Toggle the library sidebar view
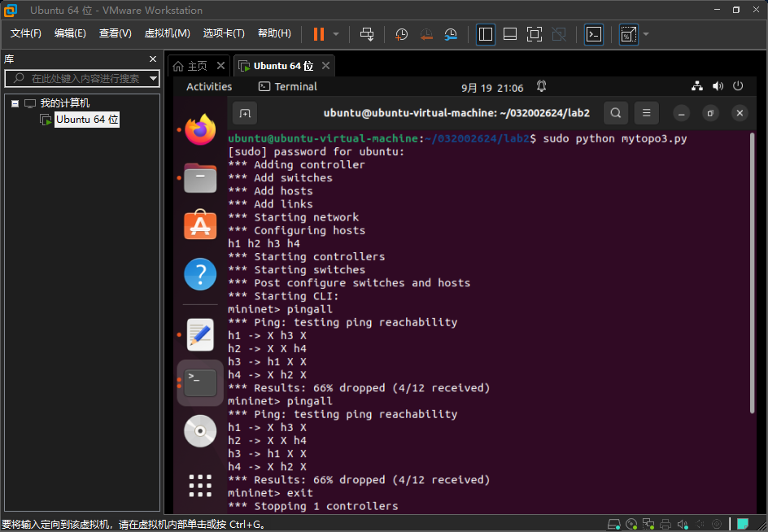Image resolution: width=768 pixels, height=532 pixels. (486, 34)
